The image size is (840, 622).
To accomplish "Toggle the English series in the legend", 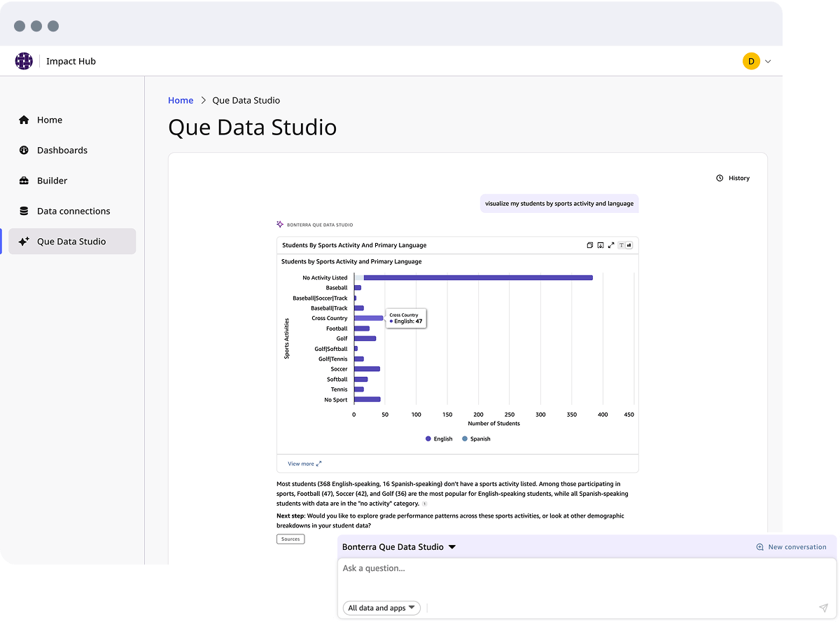I will 439,439.
